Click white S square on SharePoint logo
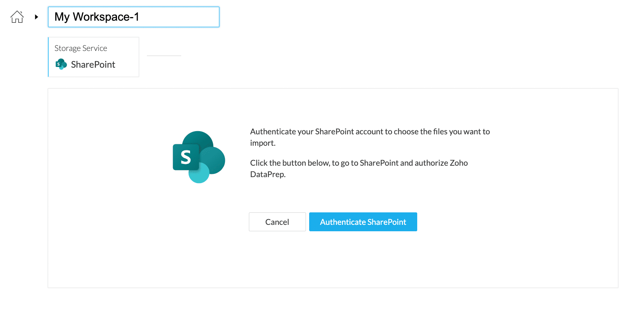The width and height of the screenshot is (644, 315). click(x=186, y=157)
